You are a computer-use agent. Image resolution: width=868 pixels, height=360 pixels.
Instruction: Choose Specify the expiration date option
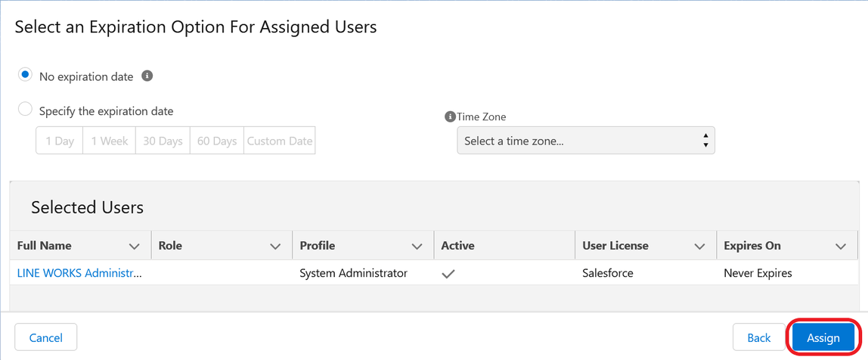tap(26, 109)
